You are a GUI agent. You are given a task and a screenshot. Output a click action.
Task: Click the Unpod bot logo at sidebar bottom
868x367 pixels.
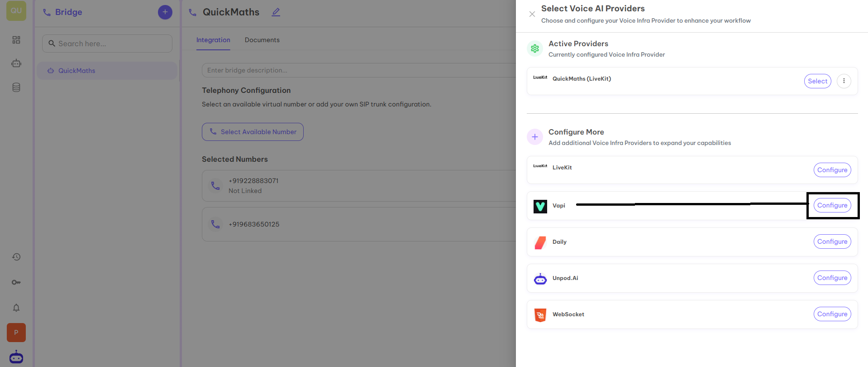[x=16, y=357]
